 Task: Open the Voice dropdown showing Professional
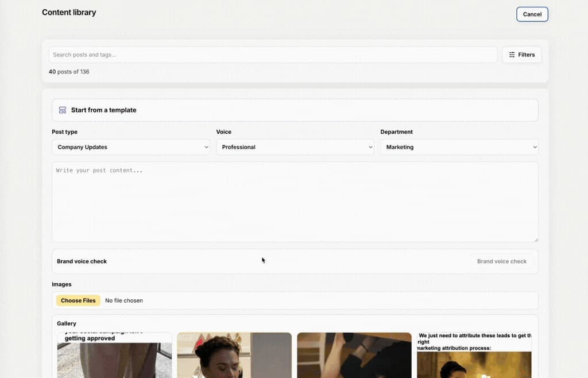pos(295,147)
